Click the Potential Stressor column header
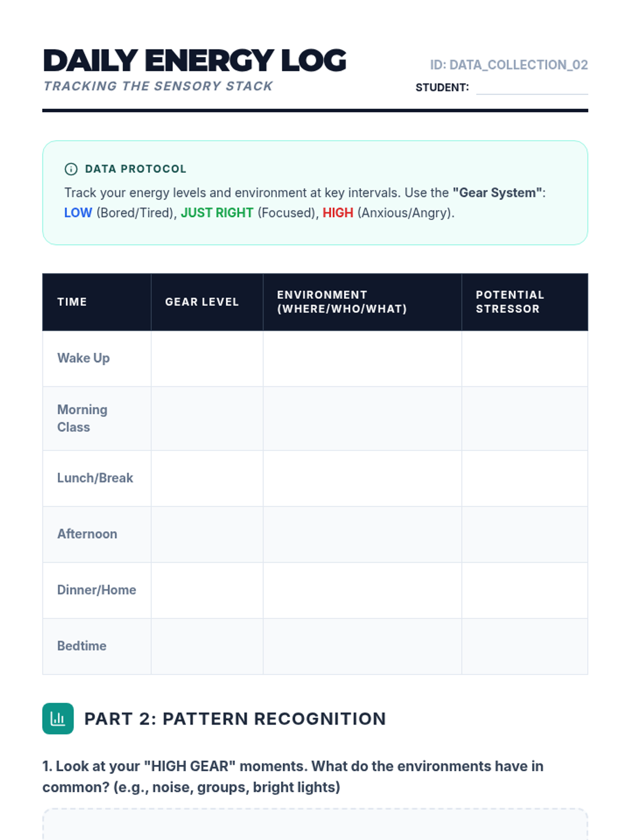This screenshot has width=630, height=840. coord(510,302)
